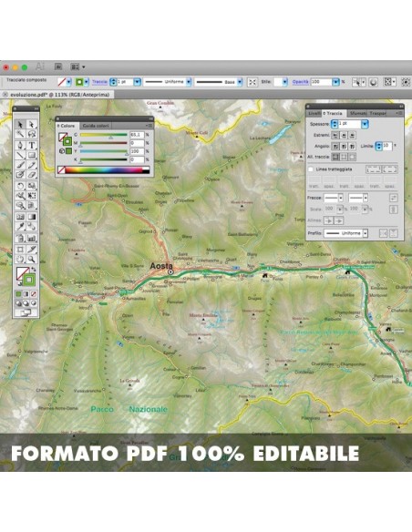Switch to the Trasparenza tab
Viewport: 412px width, 532px height.
[378, 113]
